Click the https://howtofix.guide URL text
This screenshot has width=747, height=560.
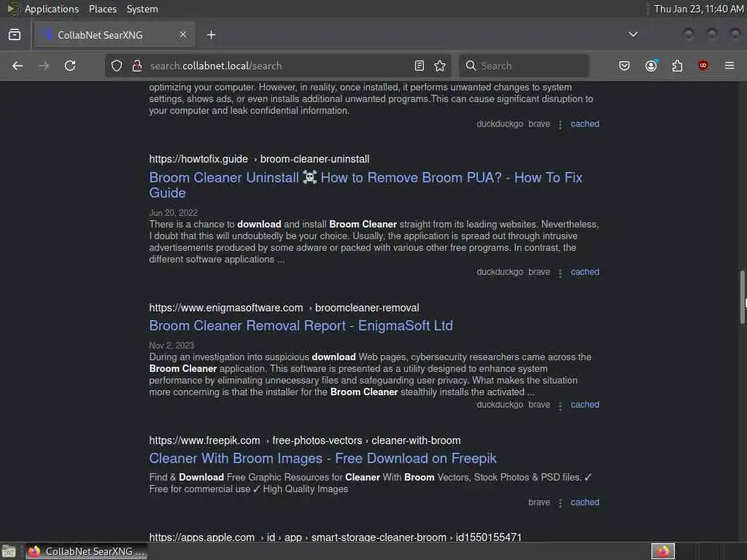[x=198, y=159]
